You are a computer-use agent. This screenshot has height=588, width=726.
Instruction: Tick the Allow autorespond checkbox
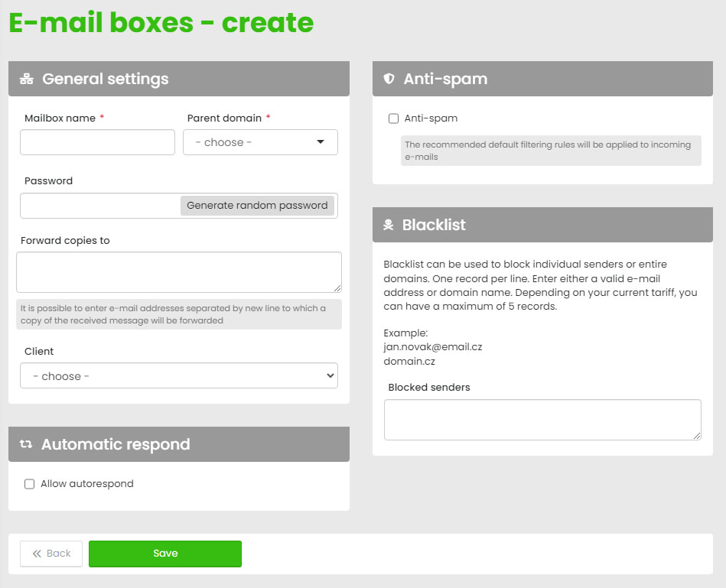[30, 484]
